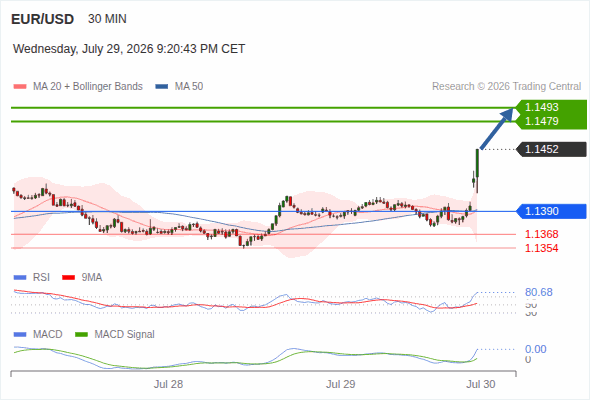This screenshot has height=400, width=590.
Task: Click the pink MA 20 Bollinger Bands swatch
Action: pyautogui.click(x=20, y=87)
